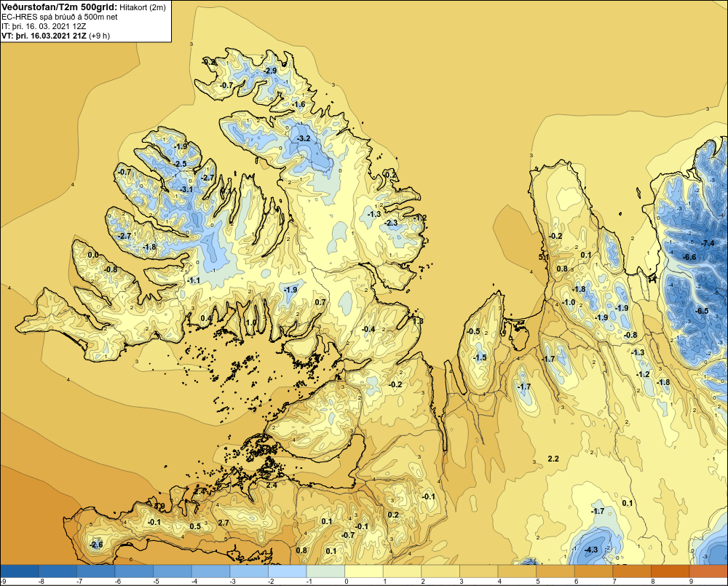
Task: Click the '-6.5' temperature value on the map
Action: (x=702, y=311)
